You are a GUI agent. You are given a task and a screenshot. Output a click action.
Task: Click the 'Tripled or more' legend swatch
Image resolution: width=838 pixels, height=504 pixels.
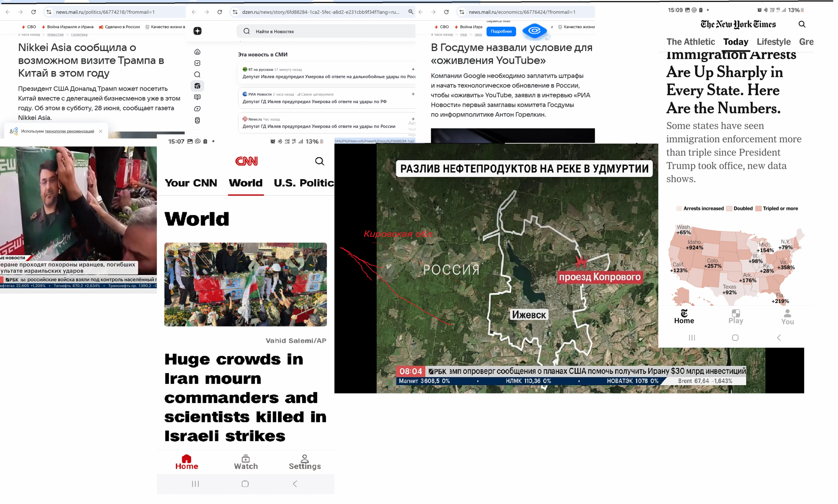pyautogui.click(x=758, y=209)
